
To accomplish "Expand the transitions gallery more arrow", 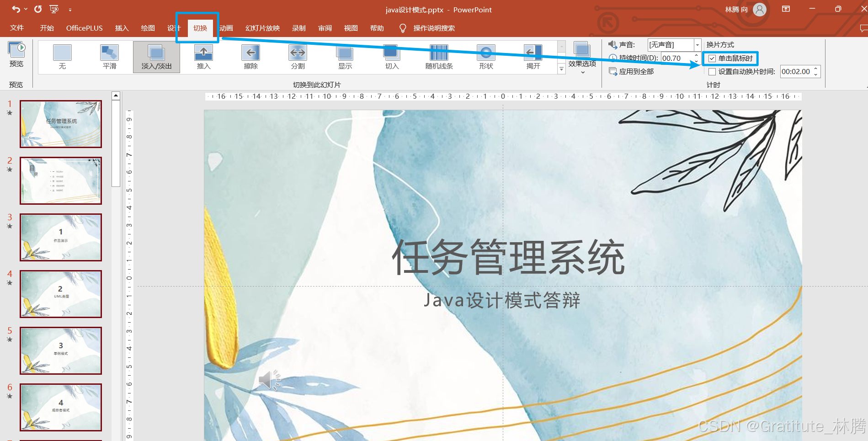I will (x=561, y=69).
